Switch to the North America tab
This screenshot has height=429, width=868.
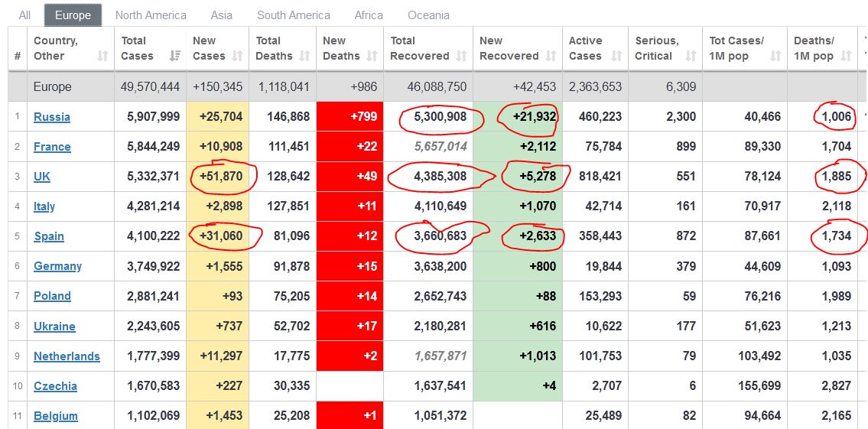click(x=151, y=15)
